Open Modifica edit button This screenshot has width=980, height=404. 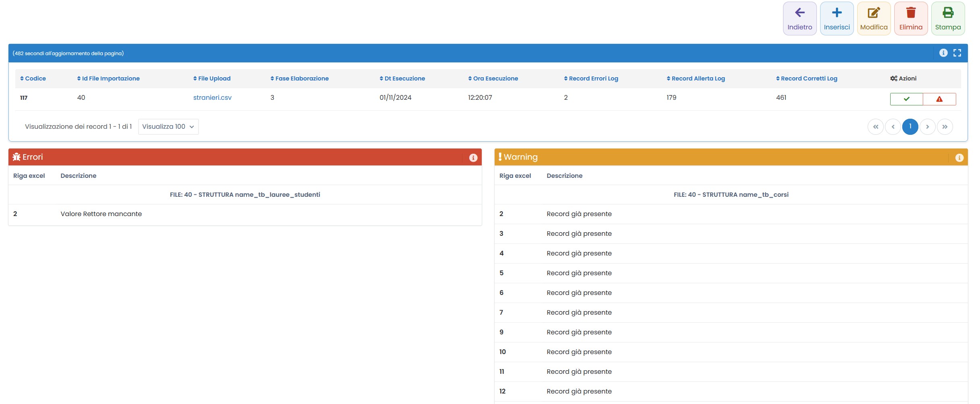[874, 19]
